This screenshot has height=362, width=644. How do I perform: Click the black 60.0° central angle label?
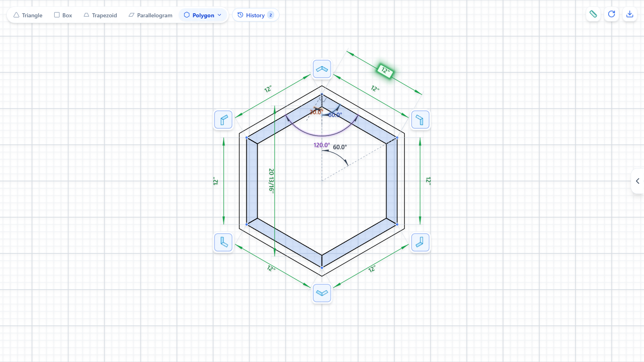[340, 147]
